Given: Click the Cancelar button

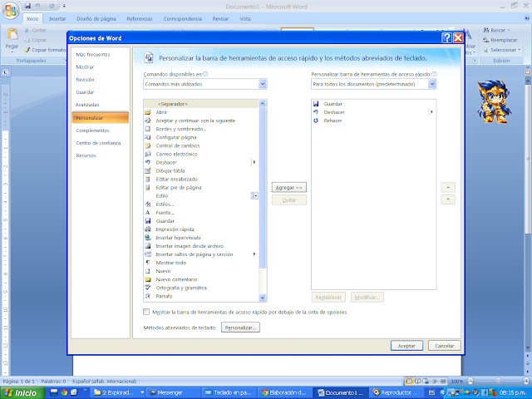Looking at the screenshot, I should point(445,346).
